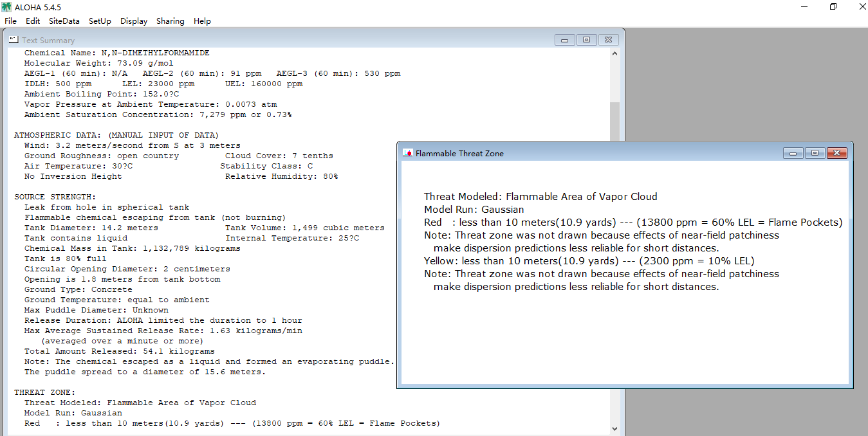Open the Edit menu
868x436 pixels.
point(33,21)
